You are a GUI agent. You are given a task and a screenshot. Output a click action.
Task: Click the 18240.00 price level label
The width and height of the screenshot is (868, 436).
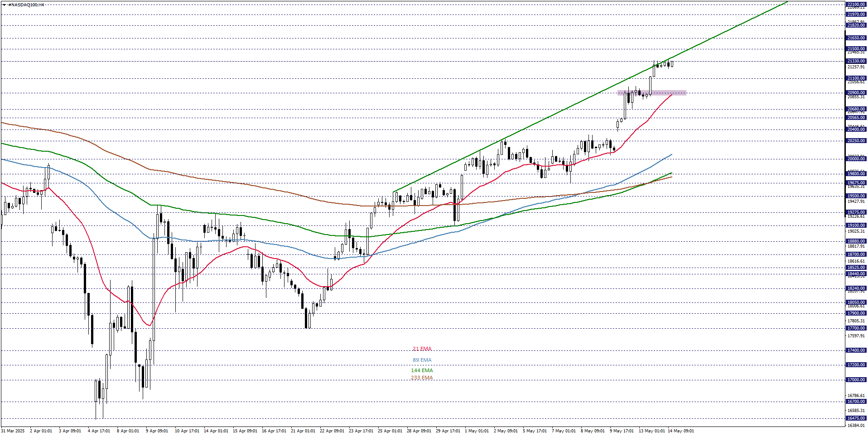tap(856, 288)
